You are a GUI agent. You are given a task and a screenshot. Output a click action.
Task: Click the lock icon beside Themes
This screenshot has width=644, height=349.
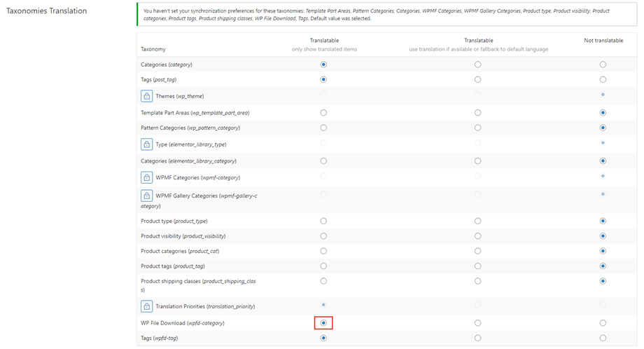point(147,96)
